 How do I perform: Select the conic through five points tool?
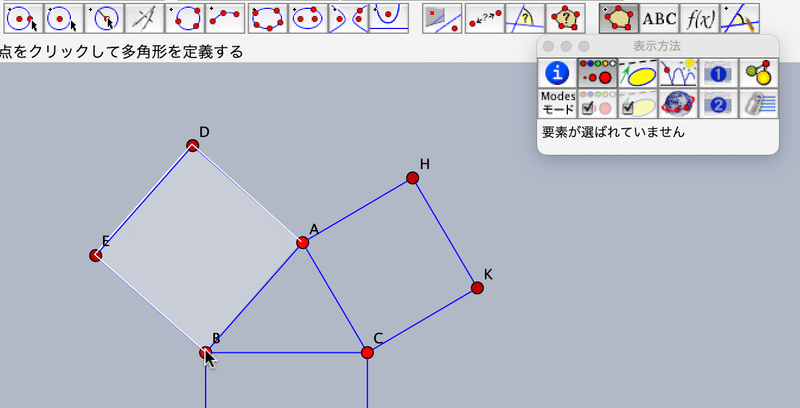(268, 18)
